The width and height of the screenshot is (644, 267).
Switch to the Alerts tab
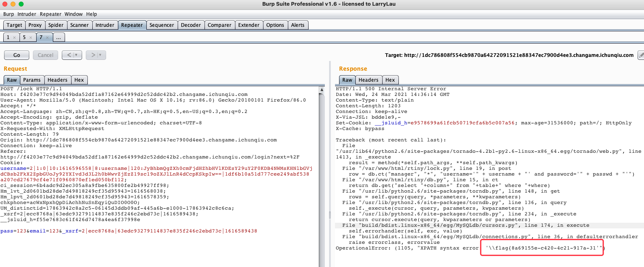point(298,25)
